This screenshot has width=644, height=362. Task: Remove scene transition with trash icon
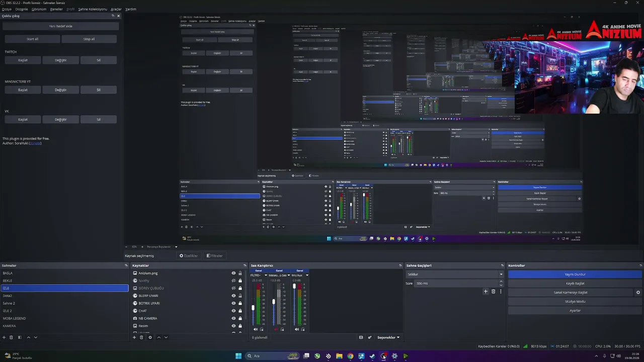coord(493,292)
